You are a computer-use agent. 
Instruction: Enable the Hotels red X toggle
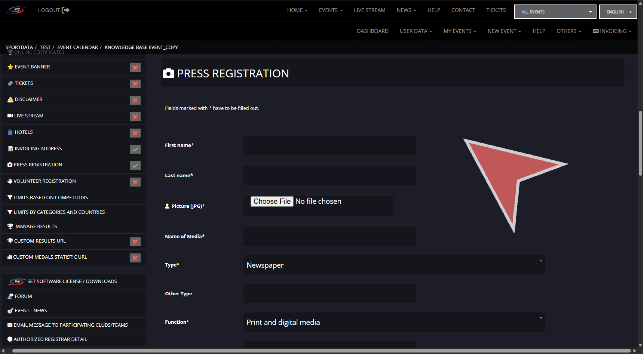[x=135, y=133]
